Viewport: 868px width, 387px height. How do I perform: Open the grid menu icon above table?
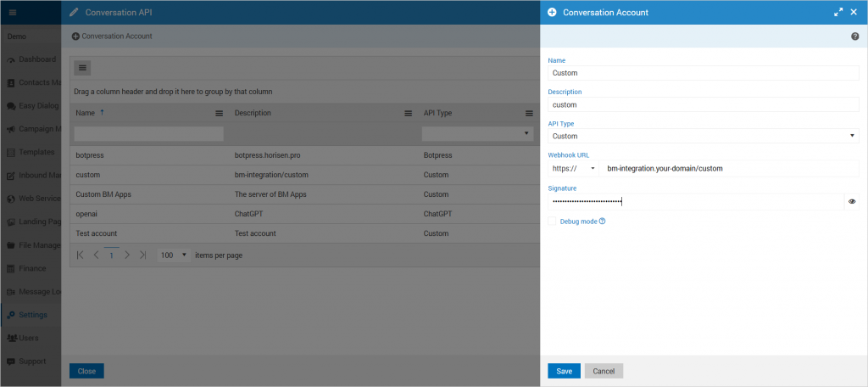[x=82, y=68]
